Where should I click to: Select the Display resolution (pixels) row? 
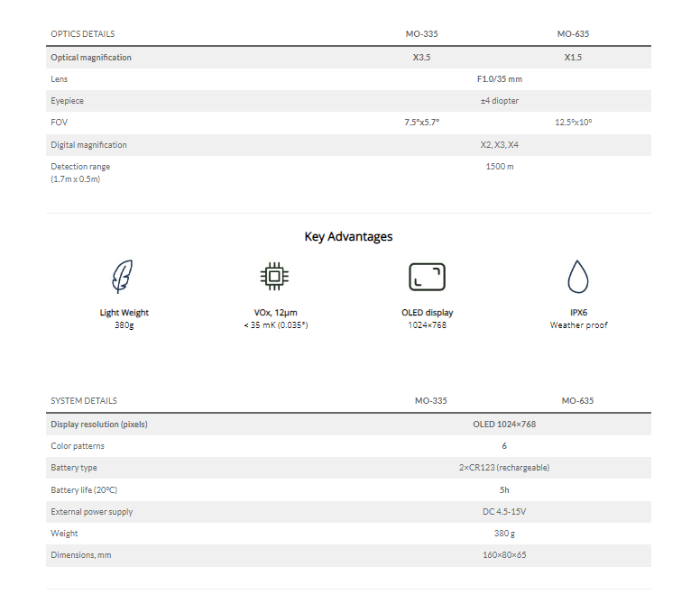point(348,425)
